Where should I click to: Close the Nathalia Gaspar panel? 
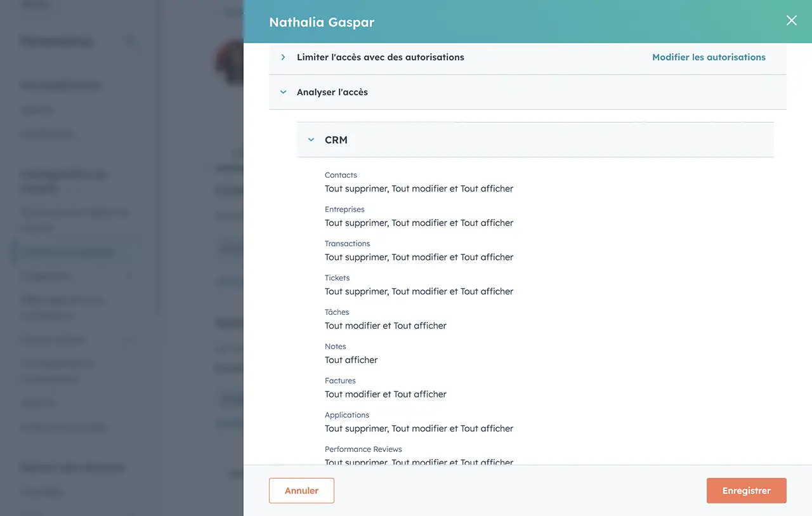[791, 20]
